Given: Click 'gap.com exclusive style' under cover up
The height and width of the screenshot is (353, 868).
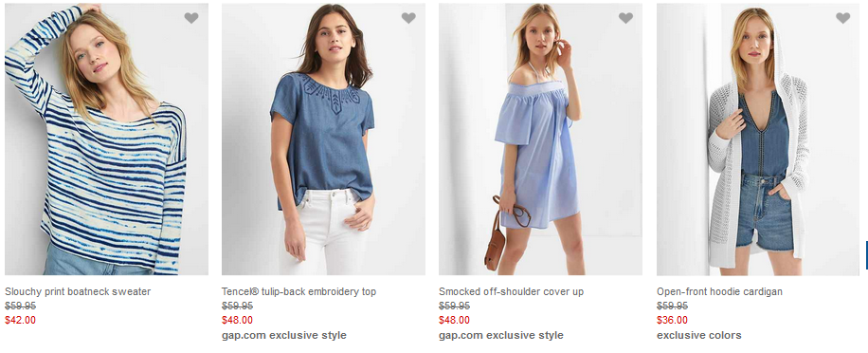Looking at the screenshot, I should point(501,335).
